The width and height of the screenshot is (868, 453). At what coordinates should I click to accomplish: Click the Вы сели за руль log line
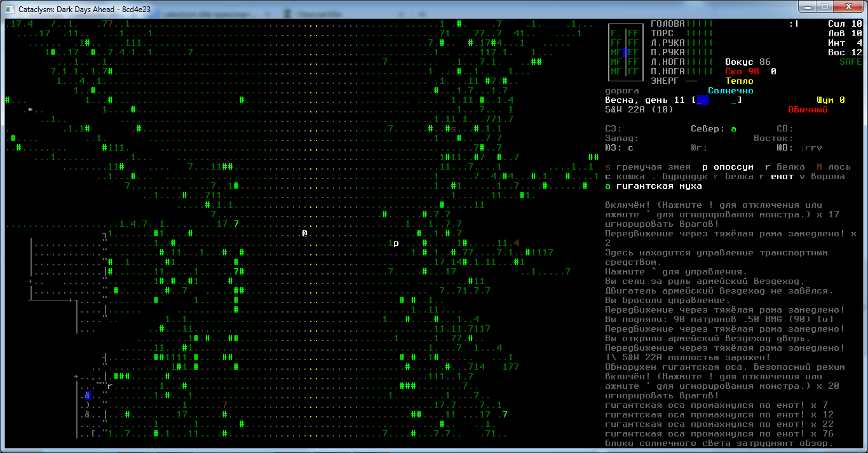click(705, 281)
